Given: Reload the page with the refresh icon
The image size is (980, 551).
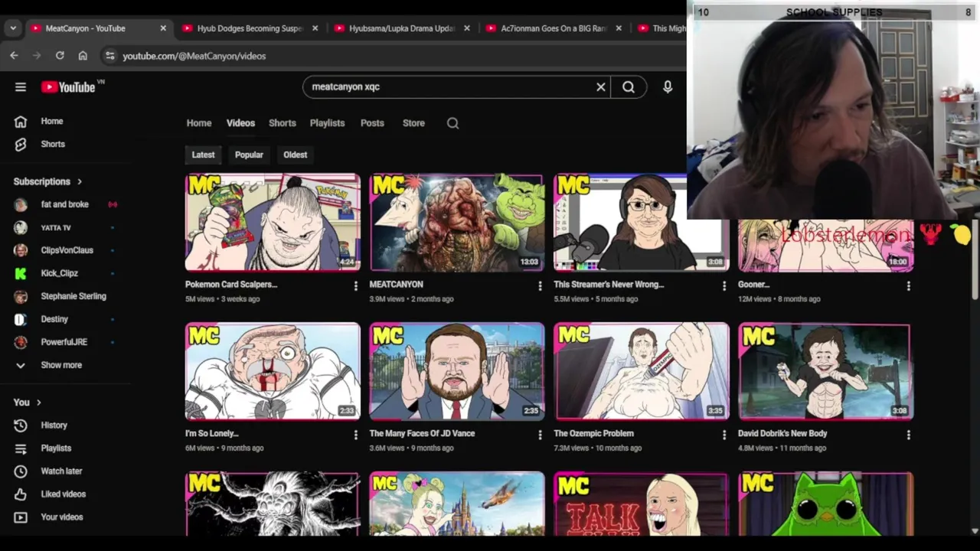Looking at the screenshot, I should click(x=60, y=56).
